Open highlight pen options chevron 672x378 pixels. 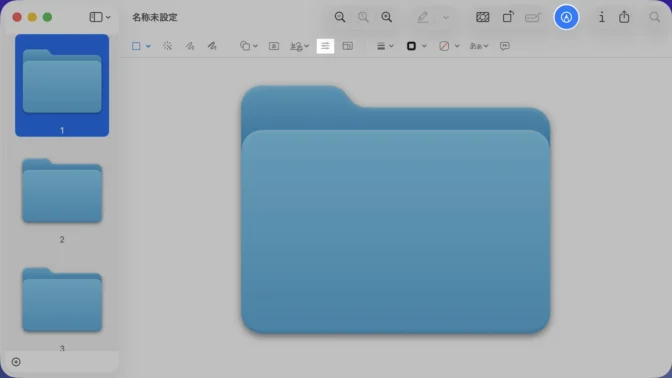click(446, 18)
